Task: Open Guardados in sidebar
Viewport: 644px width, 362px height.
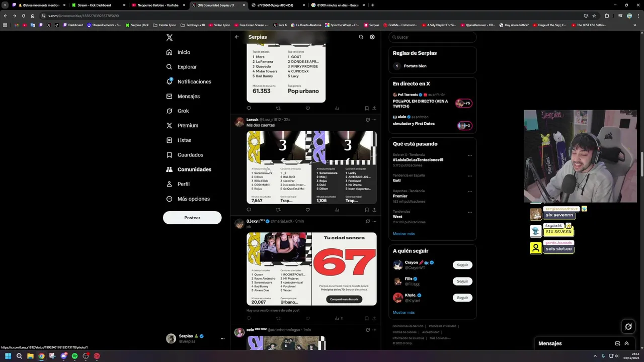Action: pyautogui.click(x=185, y=155)
